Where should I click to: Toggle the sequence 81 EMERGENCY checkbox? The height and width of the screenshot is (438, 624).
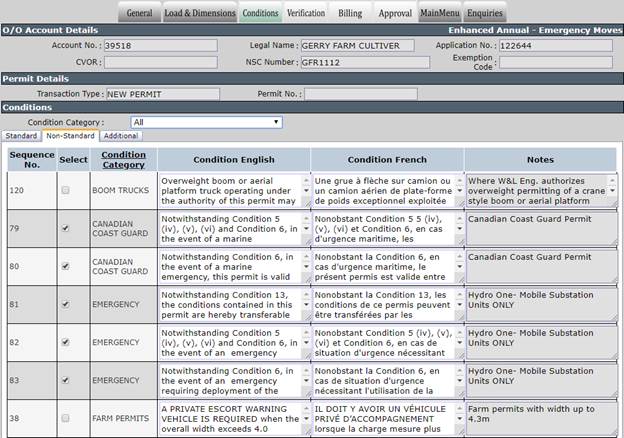point(66,304)
